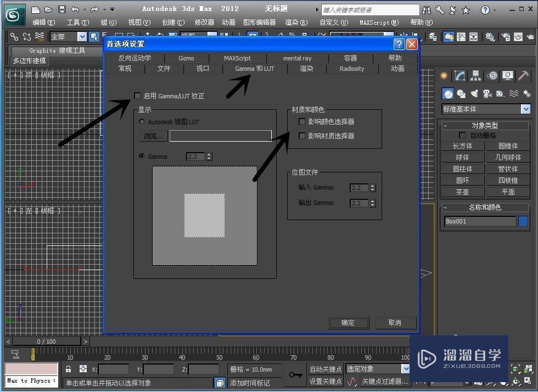Select the Cameras category icon
The height and width of the screenshot is (392, 538).
tap(487, 93)
